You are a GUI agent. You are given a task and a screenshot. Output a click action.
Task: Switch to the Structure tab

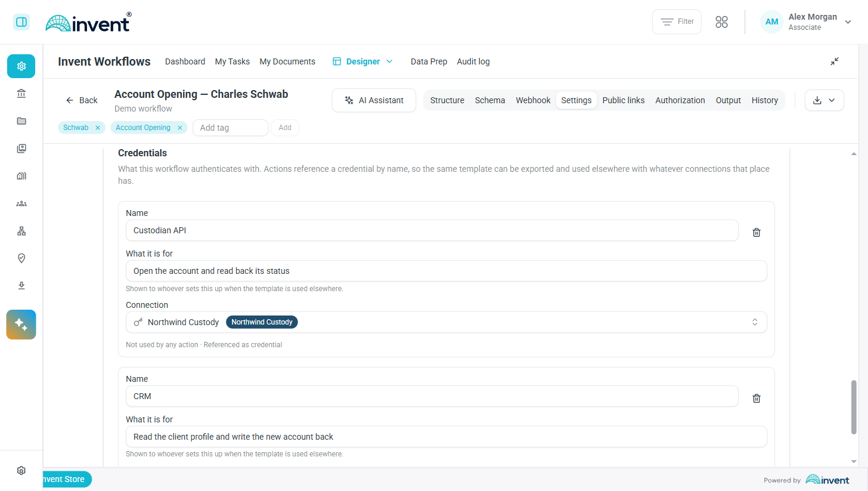click(x=447, y=100)
